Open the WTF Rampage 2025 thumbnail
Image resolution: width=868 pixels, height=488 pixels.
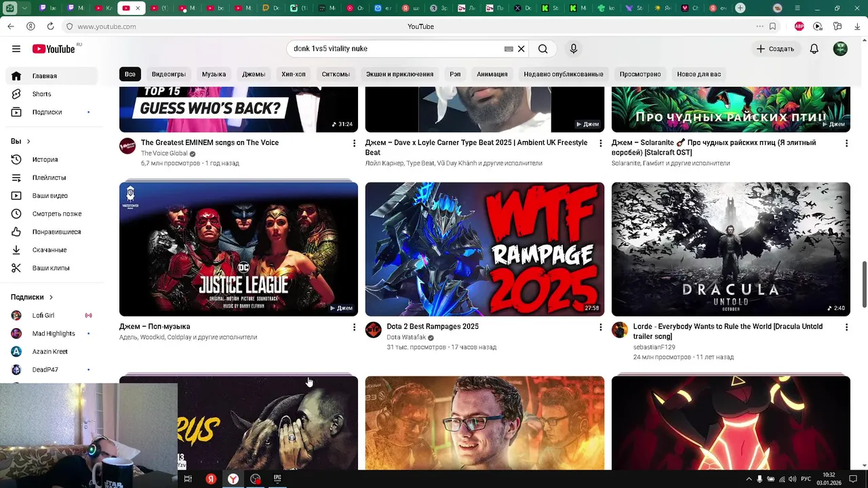[485, 249]
